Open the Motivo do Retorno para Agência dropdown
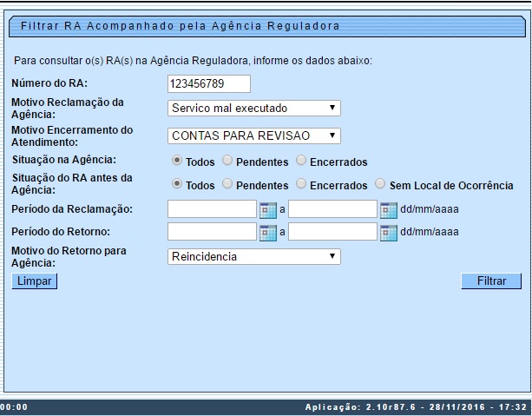The height and width of the screenshot is (416, 532). 253,256
